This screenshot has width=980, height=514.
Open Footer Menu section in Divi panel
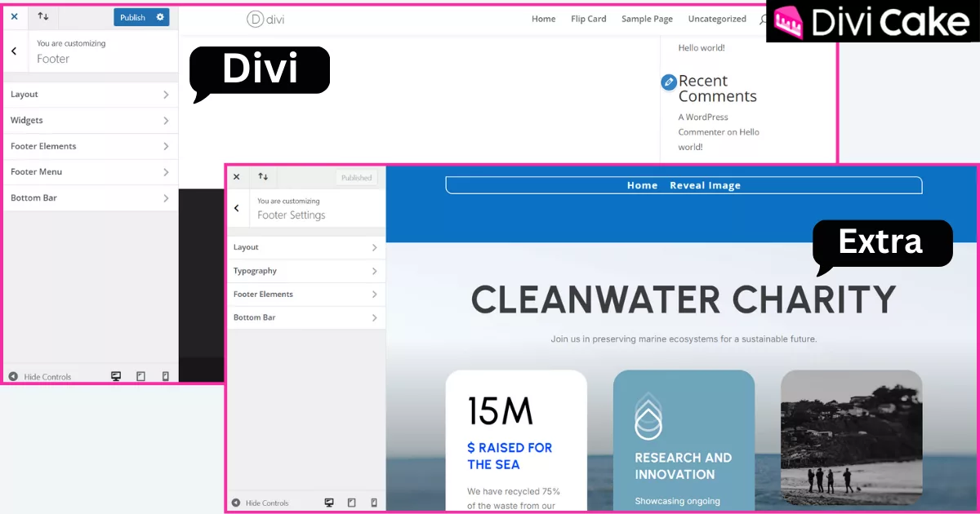coord(90,172)
